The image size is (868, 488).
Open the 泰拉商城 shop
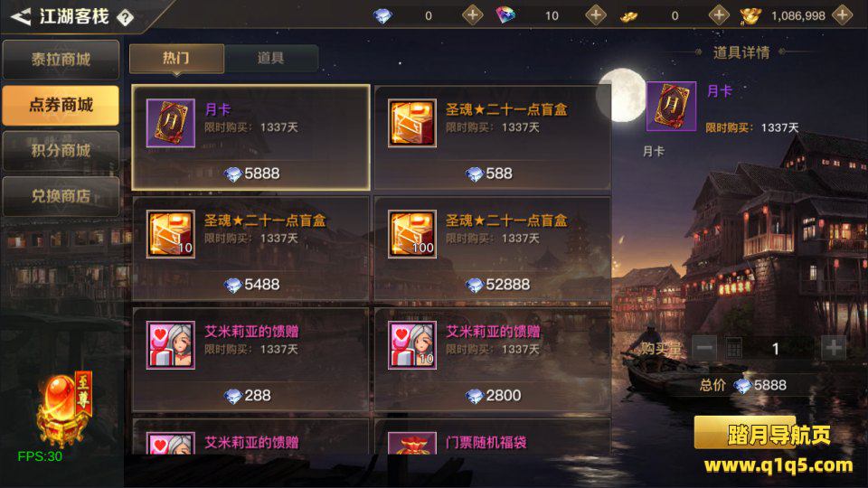[x=61, y=60]
